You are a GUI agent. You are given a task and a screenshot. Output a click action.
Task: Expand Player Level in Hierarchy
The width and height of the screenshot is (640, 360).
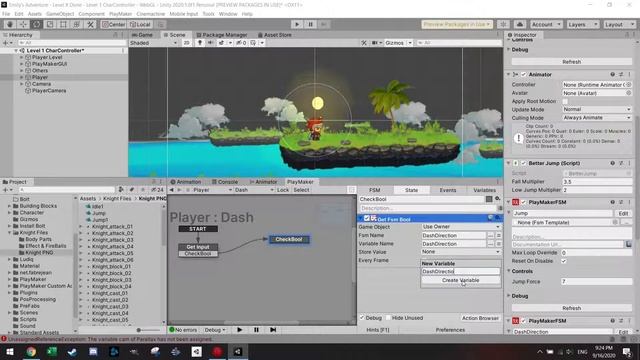[22, 57]
